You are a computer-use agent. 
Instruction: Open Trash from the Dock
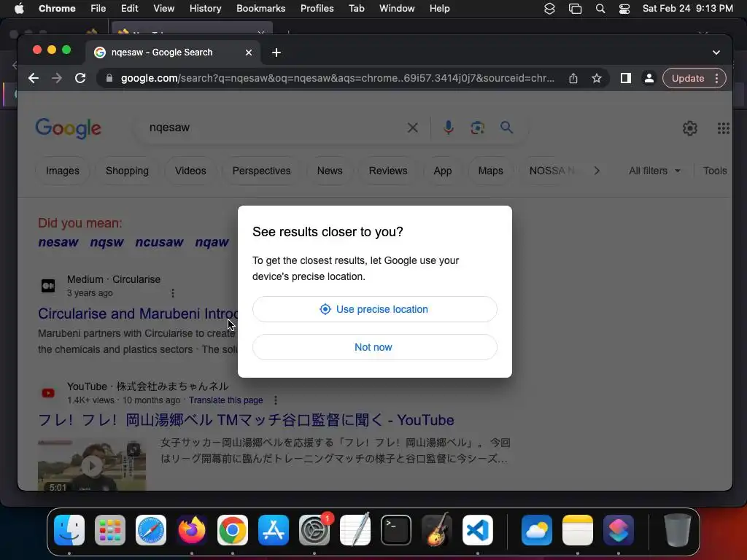pyautogui.click(x=678, y=530)
